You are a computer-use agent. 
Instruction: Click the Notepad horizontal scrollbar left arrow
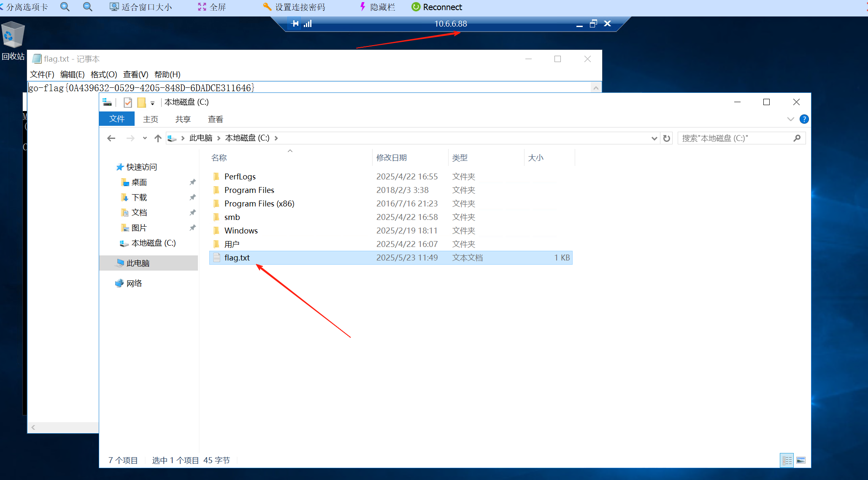(33, 427)
